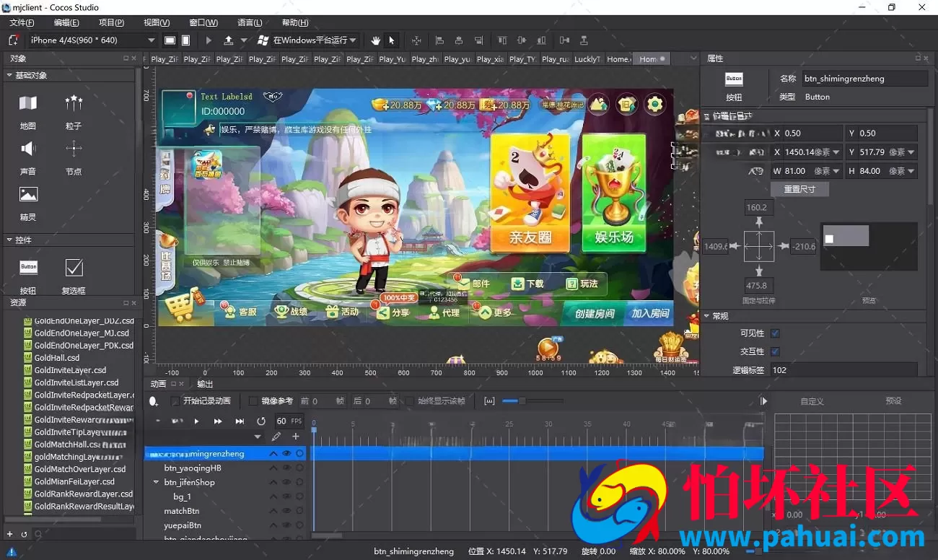
Task: Toggle 开始记录动画 checkbox
Action: tap(175, 401)
